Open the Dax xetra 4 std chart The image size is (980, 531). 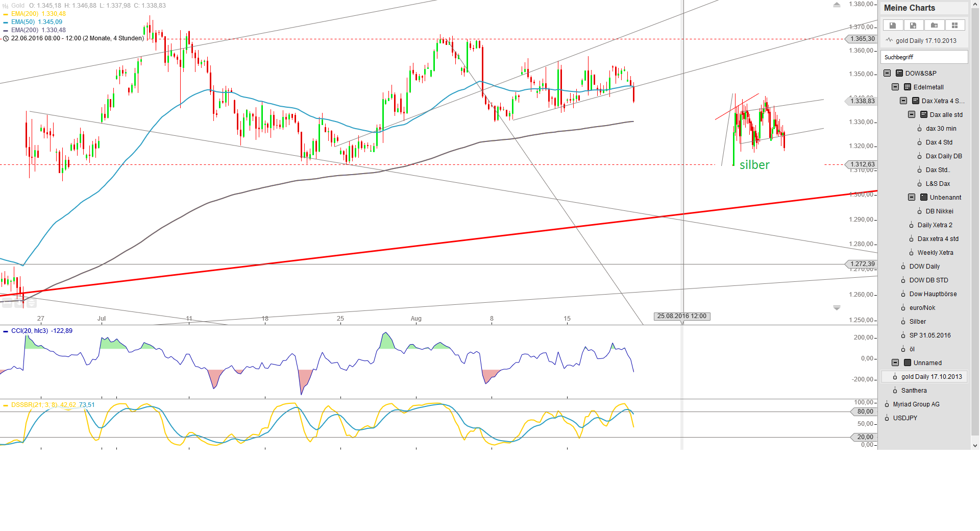click(938, 239)
